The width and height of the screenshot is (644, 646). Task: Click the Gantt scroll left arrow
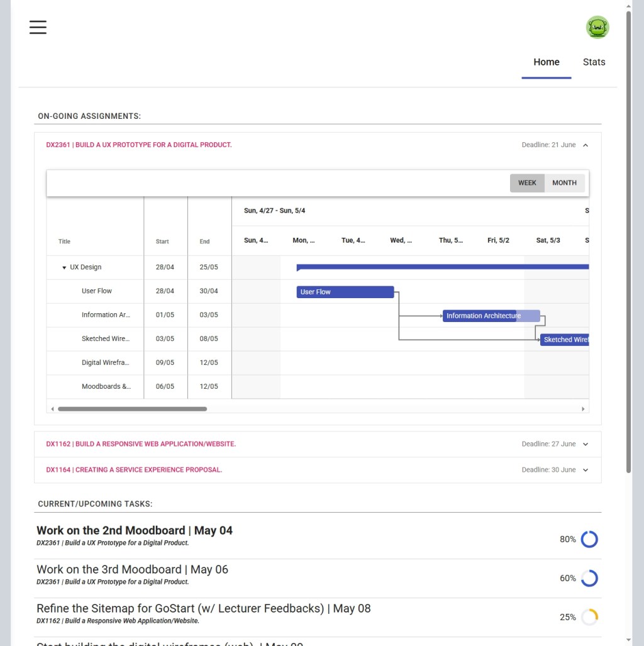click(52, 409)
